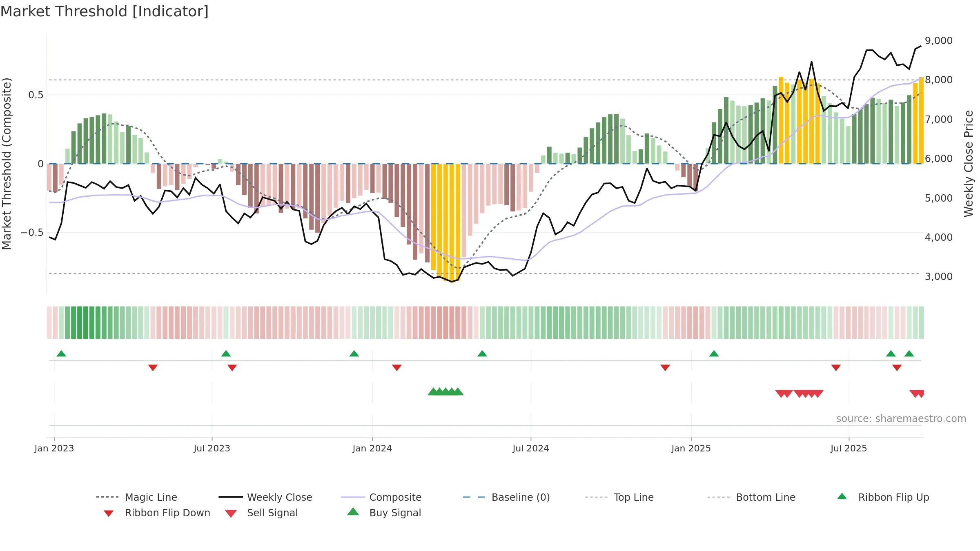980x551 pixels.
Task: Open the sharemaestro.com source text
Action: point(901,419)
